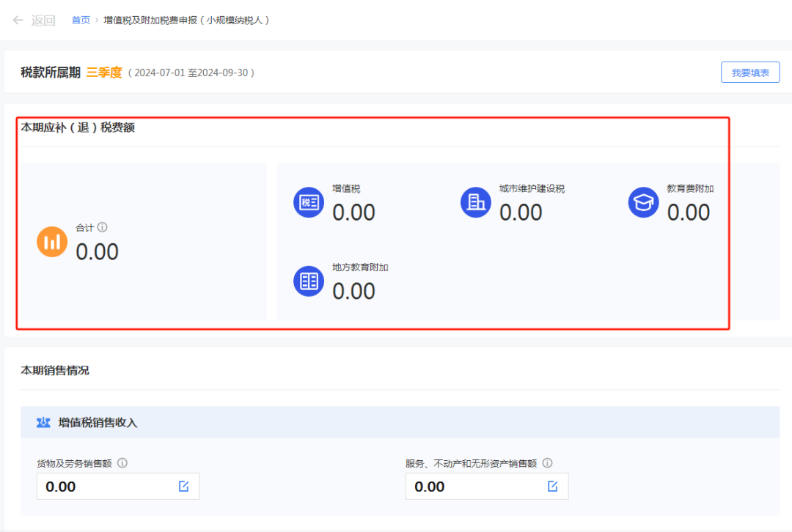Click the 三季度 tax period label
Screen dimensions: 792x532
pyautogui.click(x=104, y=73)
